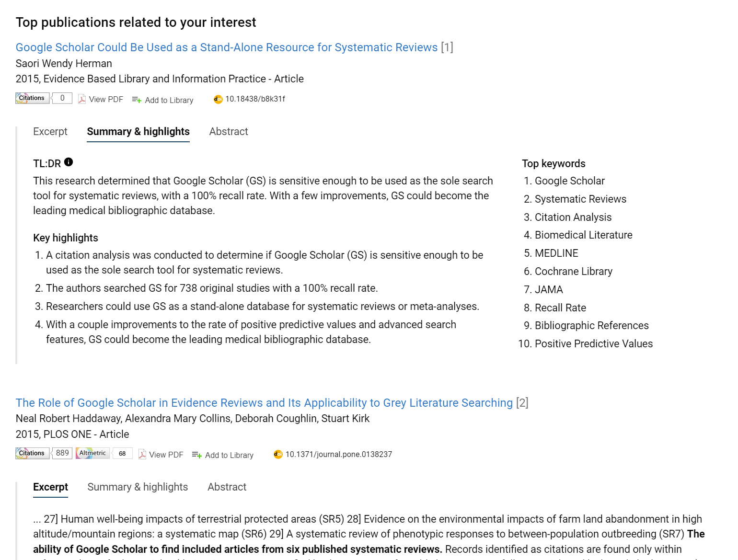The width and height of the screenshot is (738, 560).
Task: Click the Summary & highlights active tab
Action: [138, 132]
